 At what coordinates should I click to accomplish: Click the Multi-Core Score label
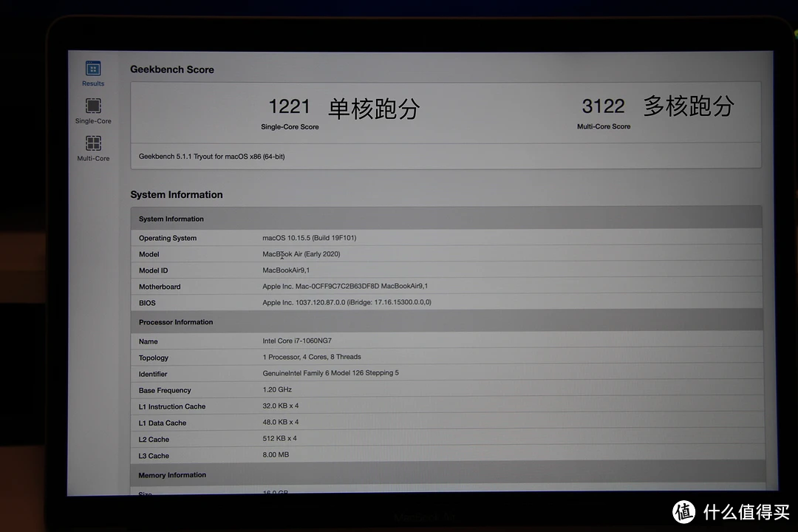tap(604, 126)
